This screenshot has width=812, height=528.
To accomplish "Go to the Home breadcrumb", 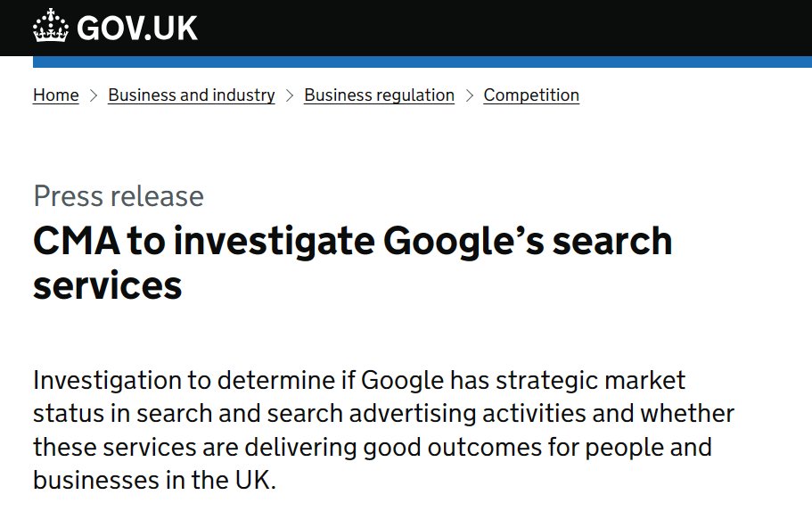I will [x=55, y=95].
